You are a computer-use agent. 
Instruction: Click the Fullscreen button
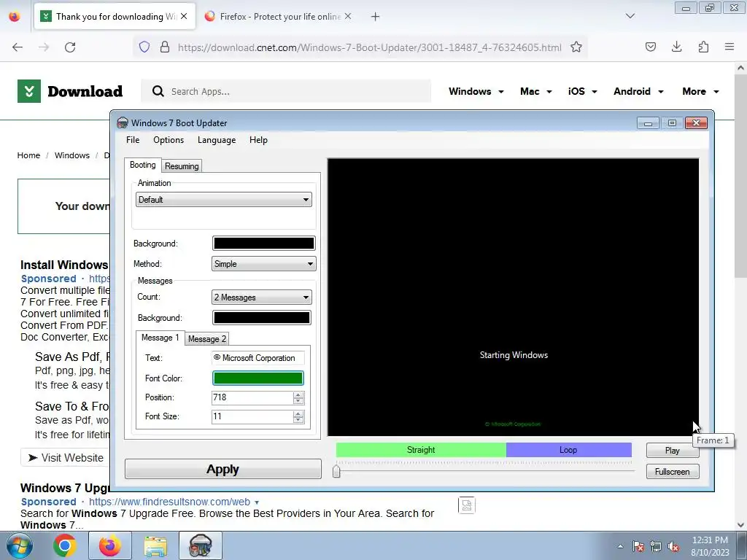pos(672,472)
